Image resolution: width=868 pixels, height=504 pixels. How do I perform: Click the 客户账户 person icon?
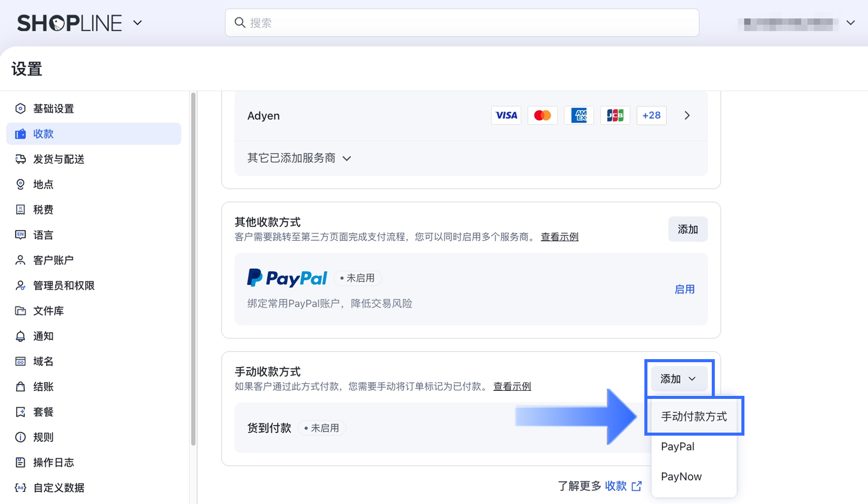[x=20, y=260]
